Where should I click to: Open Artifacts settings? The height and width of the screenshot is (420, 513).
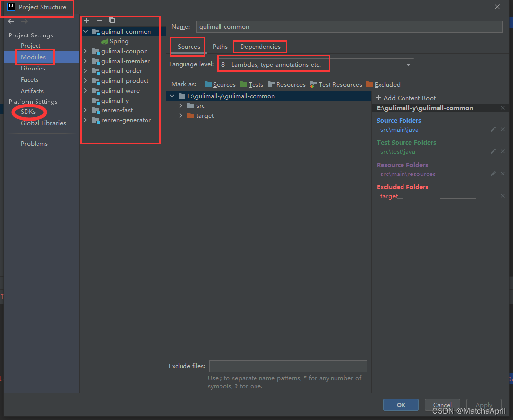[x=32, y=91]
